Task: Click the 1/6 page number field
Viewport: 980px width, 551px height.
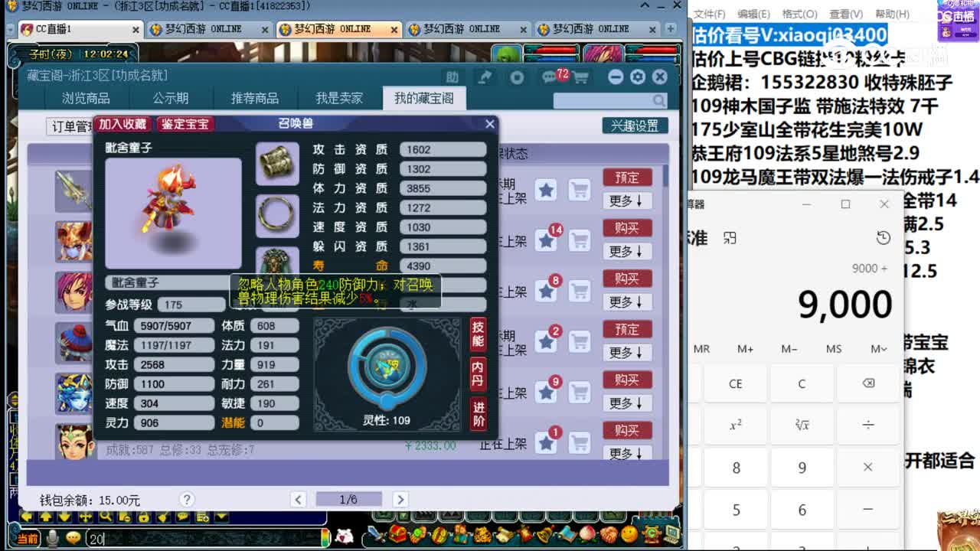Action: coord(348,500)
